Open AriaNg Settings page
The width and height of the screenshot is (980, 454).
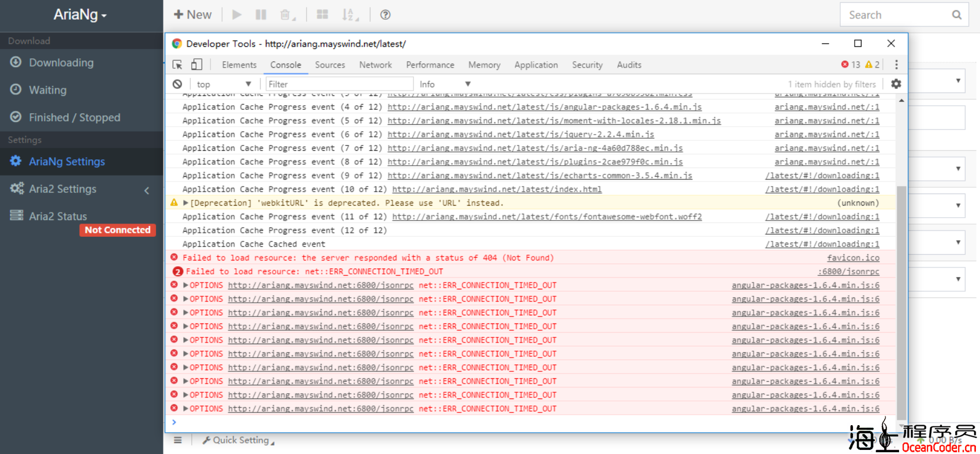click(81, 162)
